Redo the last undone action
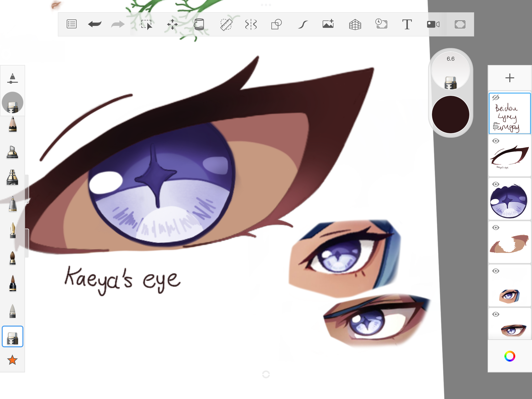 click(118, 24)
